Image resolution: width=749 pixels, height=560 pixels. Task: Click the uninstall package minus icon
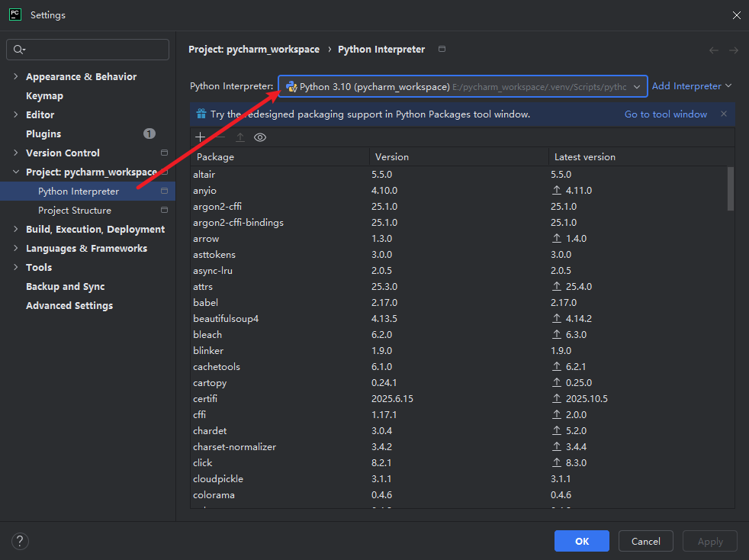tap(220, 137)
